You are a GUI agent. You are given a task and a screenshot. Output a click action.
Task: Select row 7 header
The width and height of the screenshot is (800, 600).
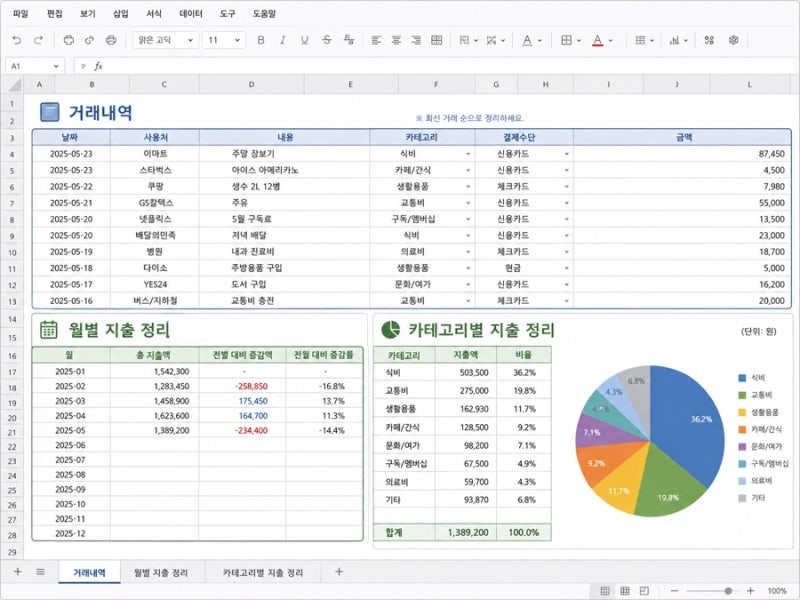12,203
